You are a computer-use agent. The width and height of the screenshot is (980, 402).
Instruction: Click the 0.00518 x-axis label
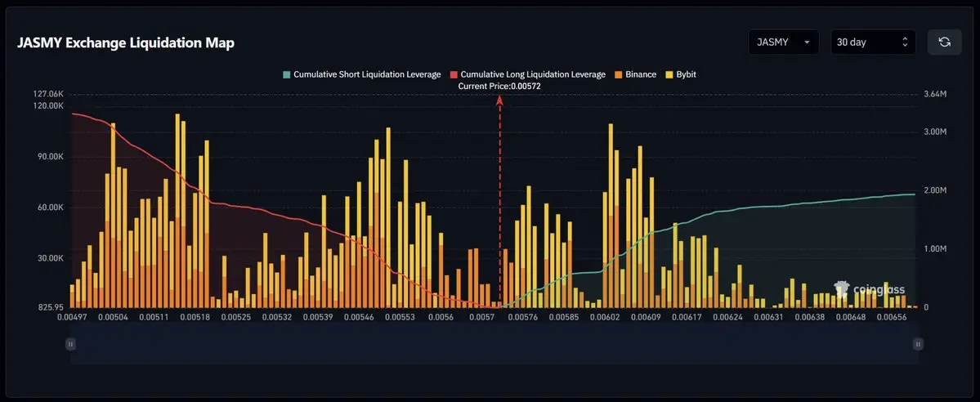pos(195,318)
